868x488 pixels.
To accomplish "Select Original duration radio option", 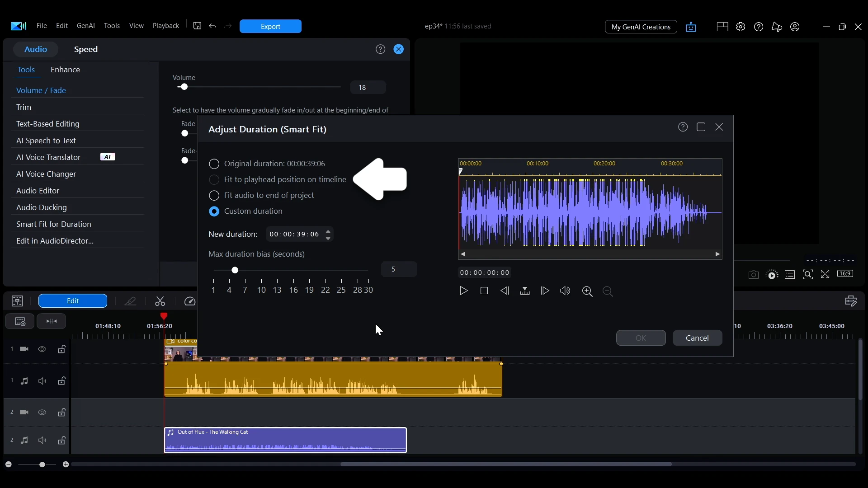I will pyautogui.click(x=214, y=164).
